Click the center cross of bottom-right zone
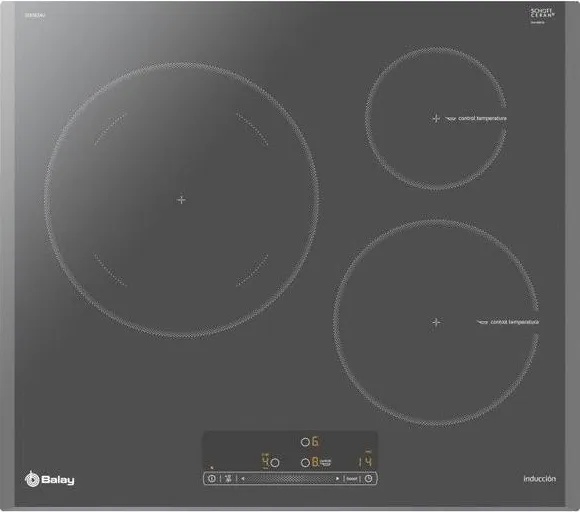 [x=436, y=322]
